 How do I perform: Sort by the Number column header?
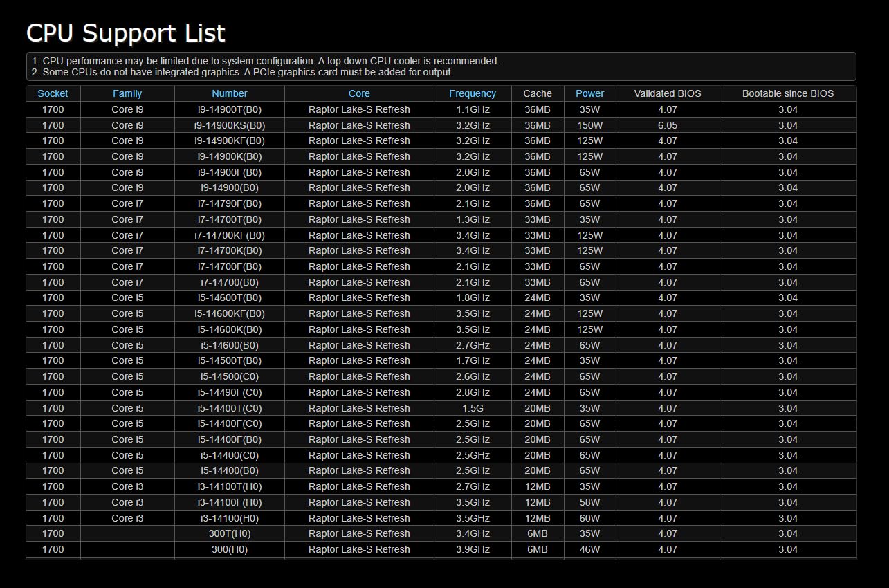coord(230,93)
